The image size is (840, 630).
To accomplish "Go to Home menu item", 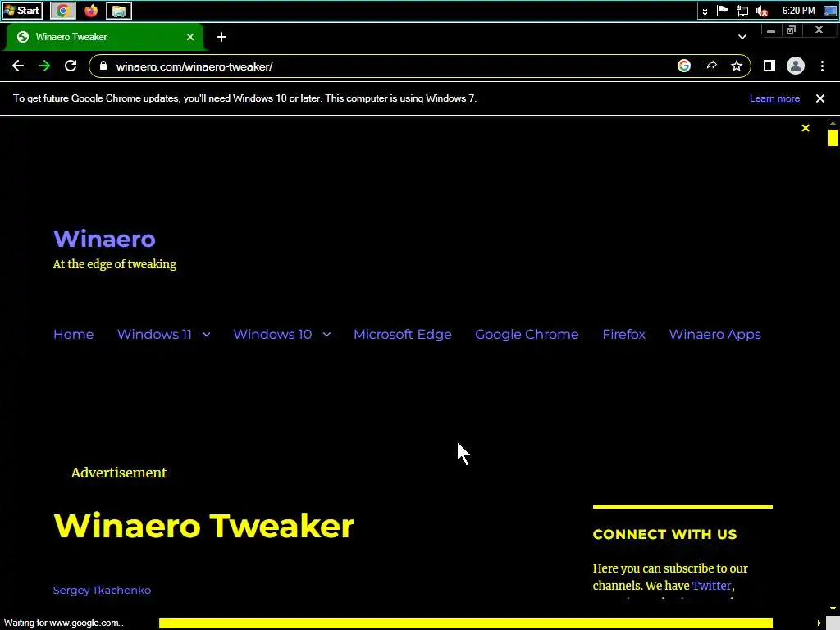I will [x=73, y=335].
